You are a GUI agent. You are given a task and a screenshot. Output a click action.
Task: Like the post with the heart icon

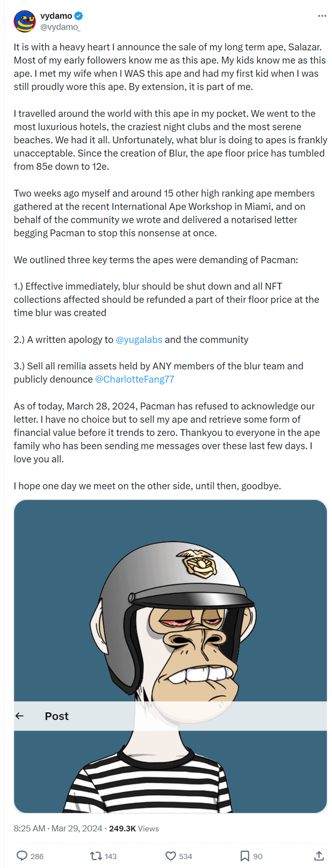[x=171, y=856]
